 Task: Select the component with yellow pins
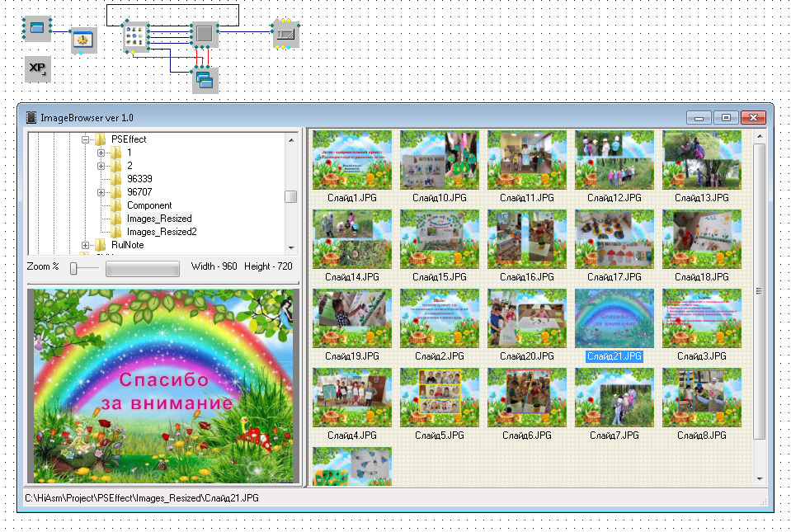(x=285, y=35)
